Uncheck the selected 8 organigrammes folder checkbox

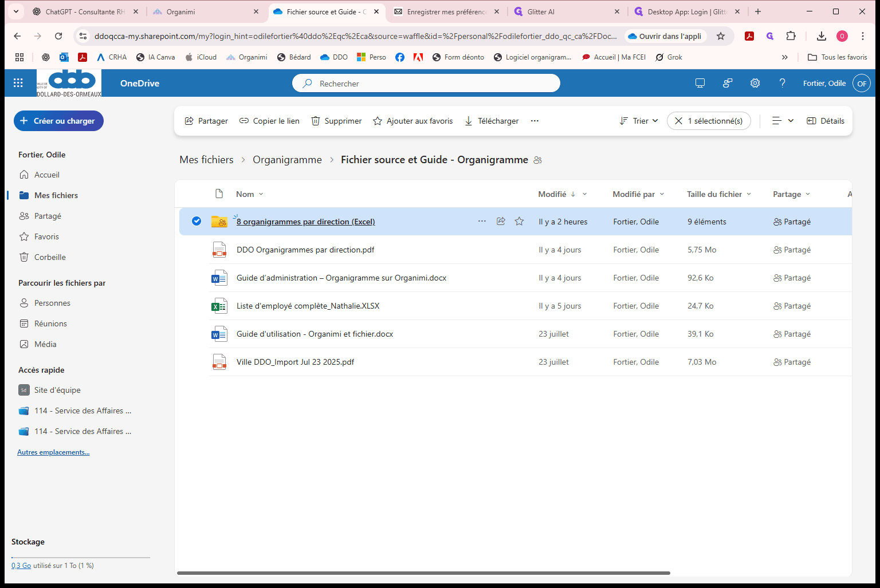point(197,222)
